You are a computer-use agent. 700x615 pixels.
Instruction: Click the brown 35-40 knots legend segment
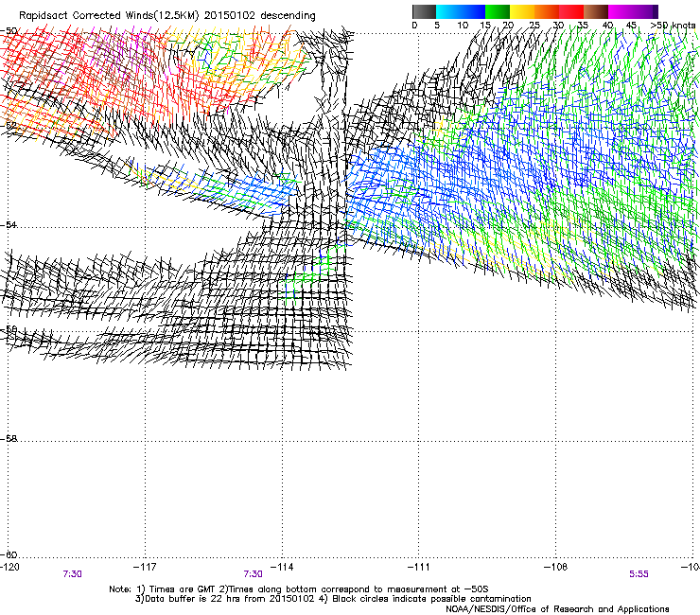(596, 11)
